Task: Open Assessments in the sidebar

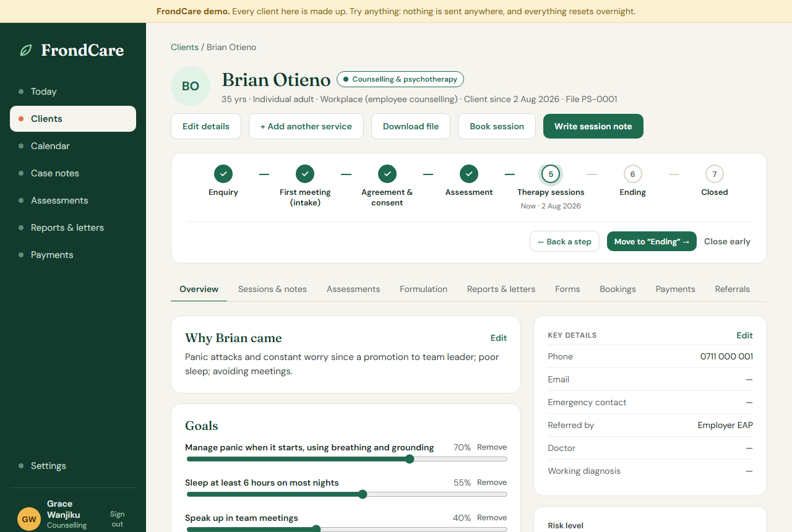Action: point(73,200)
